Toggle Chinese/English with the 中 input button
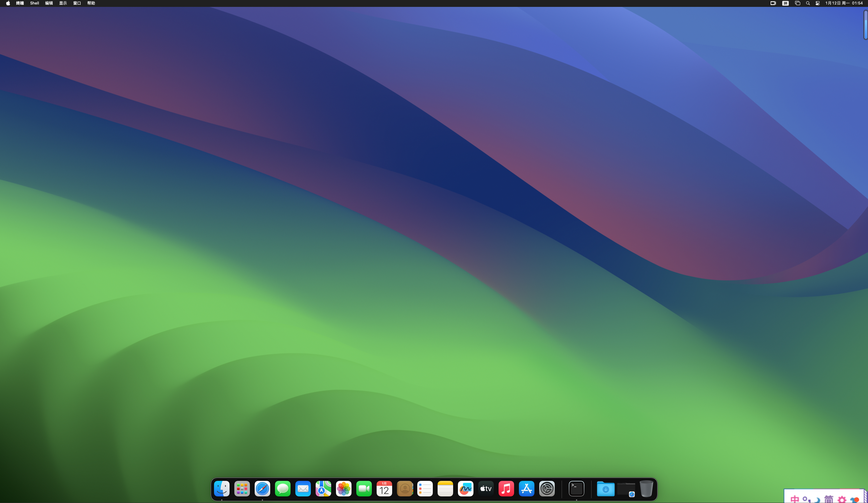Viewport: 868px width, 503px height. [795, 499]
